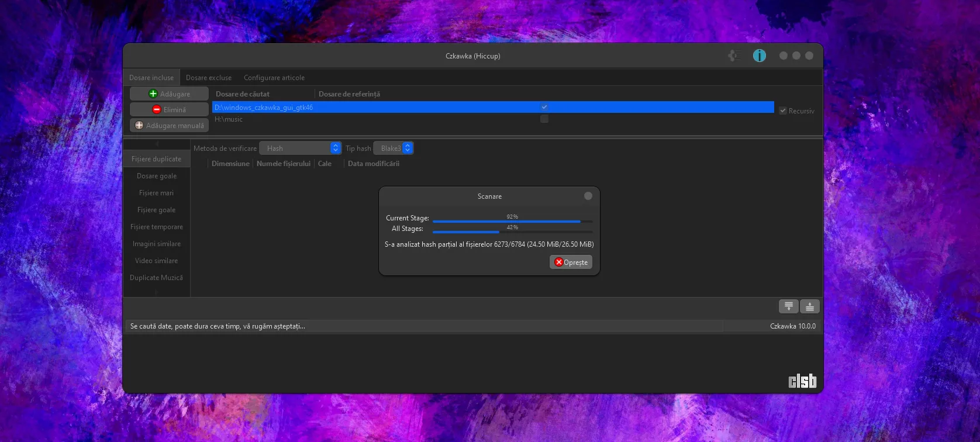Open the Metoda de verificare Hash dropdown
The image size is (980, 442).
(x=300, y=149)
